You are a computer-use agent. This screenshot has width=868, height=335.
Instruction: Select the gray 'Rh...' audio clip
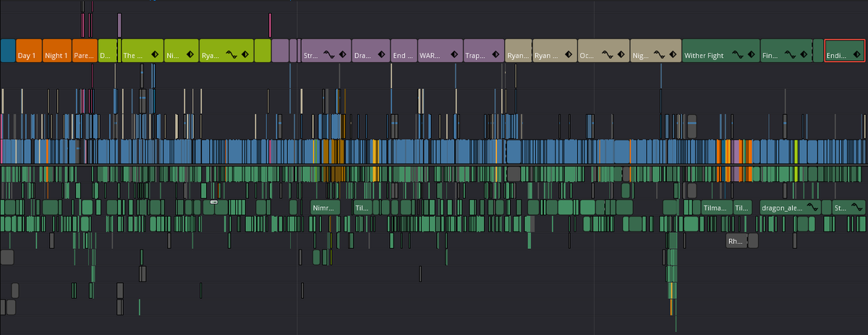pyautogui.click(x=736, y=241)
